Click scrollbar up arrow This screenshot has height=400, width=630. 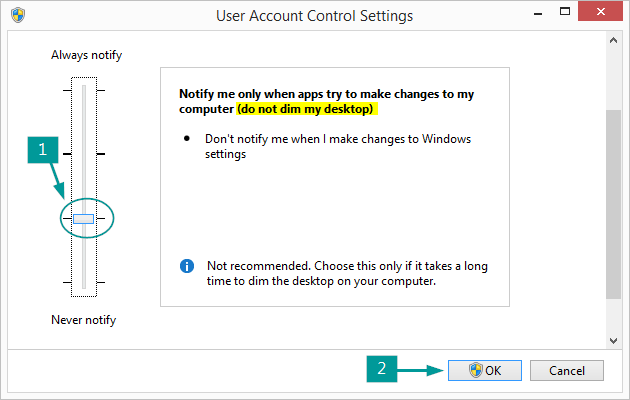coord(613,40)
